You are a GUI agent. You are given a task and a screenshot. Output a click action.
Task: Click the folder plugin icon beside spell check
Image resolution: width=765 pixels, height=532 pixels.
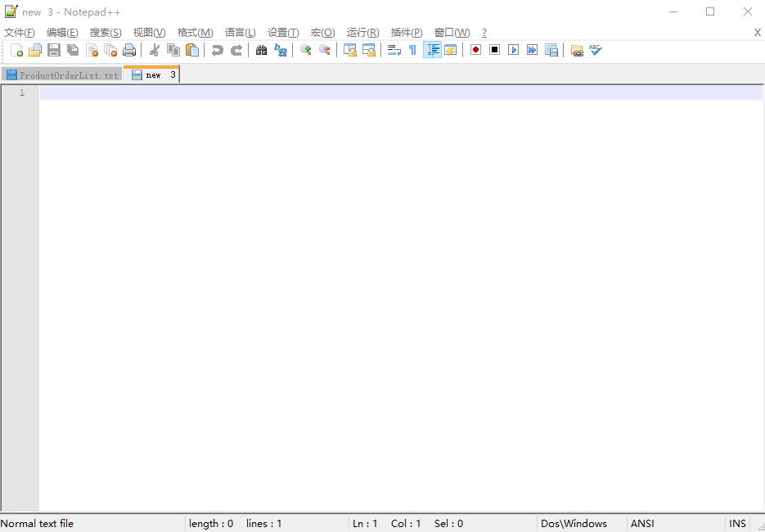(x=577, y=50)
